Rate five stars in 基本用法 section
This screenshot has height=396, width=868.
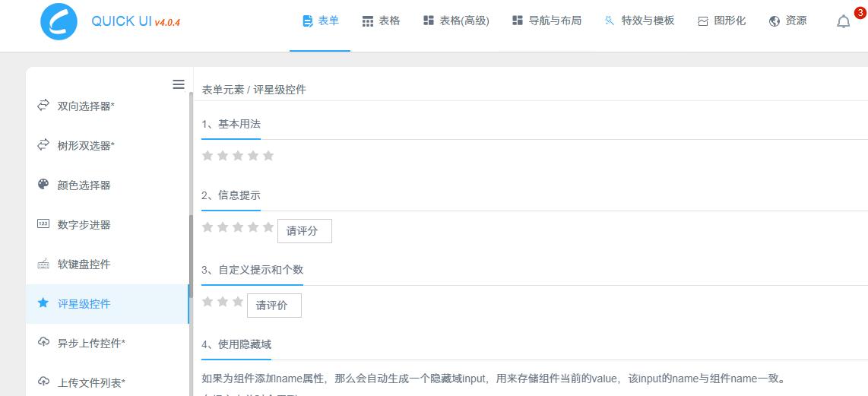pos(268,156)
